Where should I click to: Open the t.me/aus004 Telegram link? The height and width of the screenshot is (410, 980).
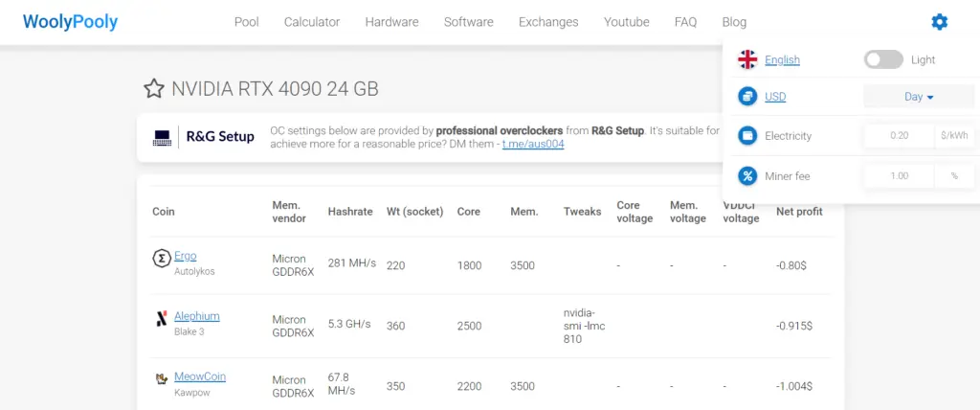(533, 145)
